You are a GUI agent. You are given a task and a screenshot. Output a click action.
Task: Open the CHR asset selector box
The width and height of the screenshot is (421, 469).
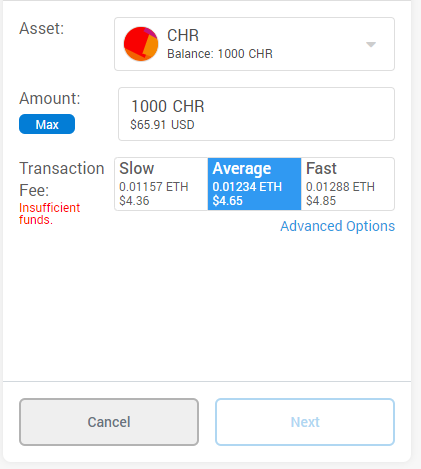pyautogui.click(x=254, y=44)
